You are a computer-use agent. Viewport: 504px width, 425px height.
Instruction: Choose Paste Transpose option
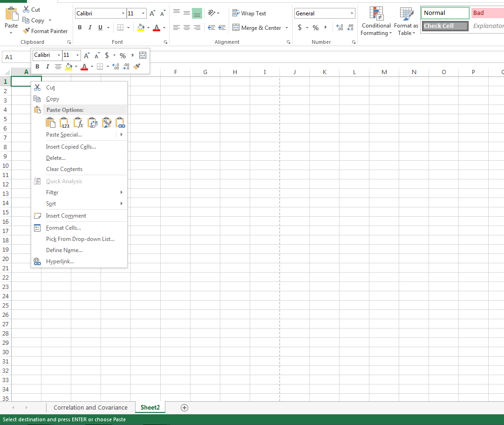coord(93,123)
